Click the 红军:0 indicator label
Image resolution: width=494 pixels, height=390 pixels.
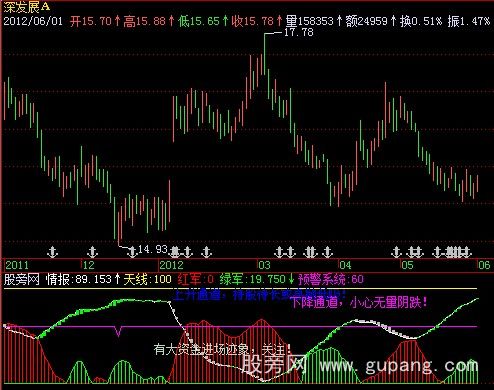click(196, 279)
